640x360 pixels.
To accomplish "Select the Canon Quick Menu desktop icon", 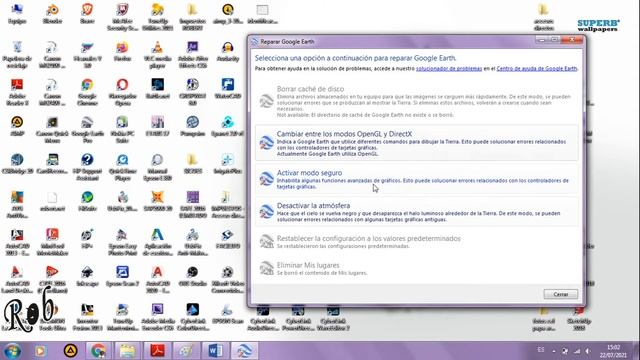I will (52, 130).
